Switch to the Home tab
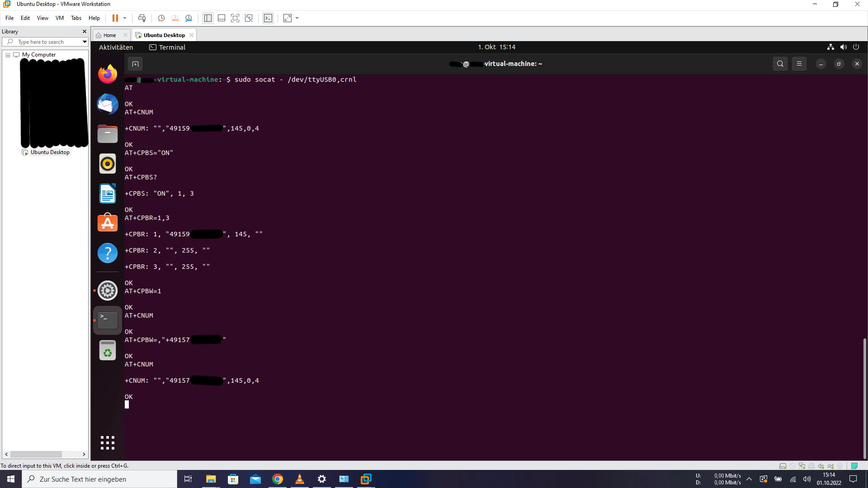 [x=109, y=35]
